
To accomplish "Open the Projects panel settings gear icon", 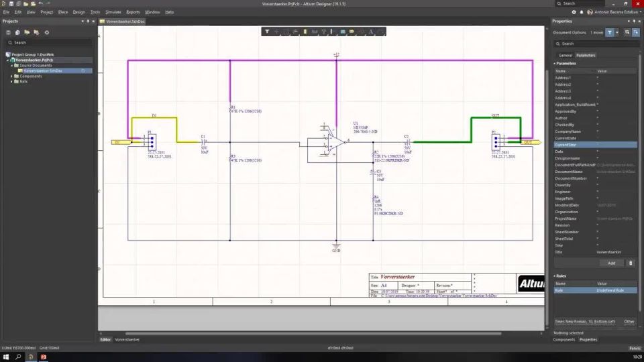I will pos(47,32).
